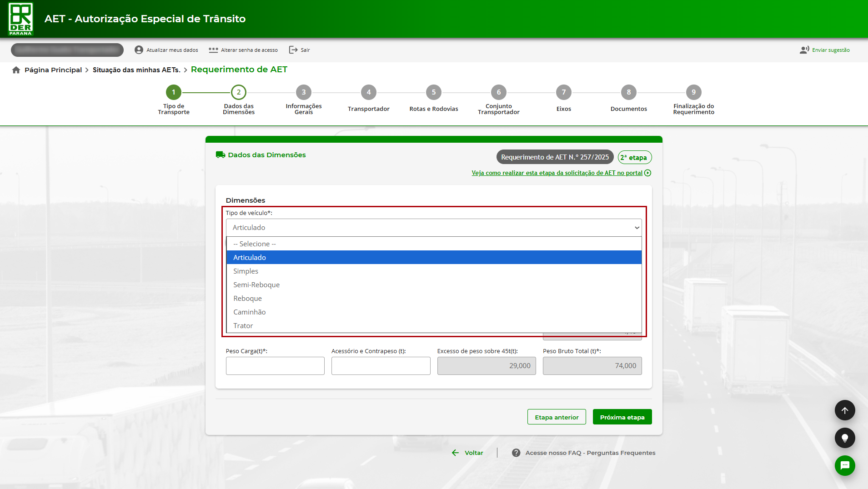This screenshot has height=489, width=868.
Task: Click the blurred user name pill
Action: pyautogui.click(x=67, y=50)
